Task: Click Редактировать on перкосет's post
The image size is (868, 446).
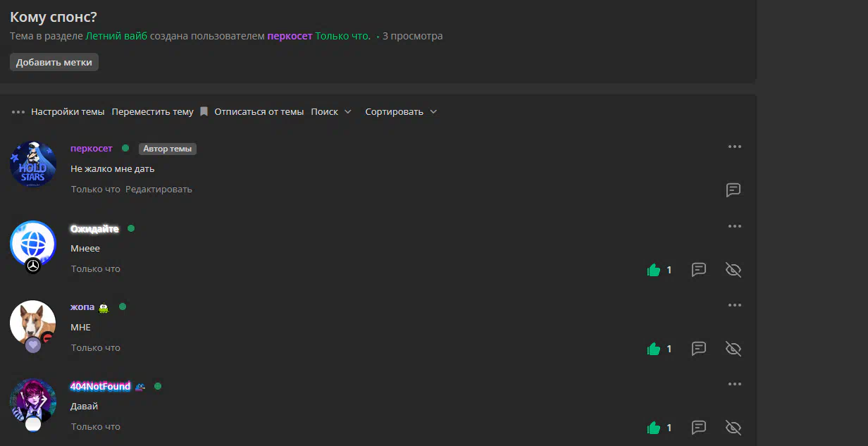Action: coord(159,190)
